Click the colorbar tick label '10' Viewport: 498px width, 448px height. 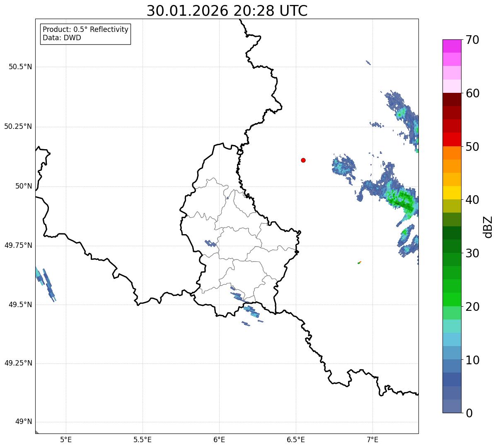click(x=472, y=360)
